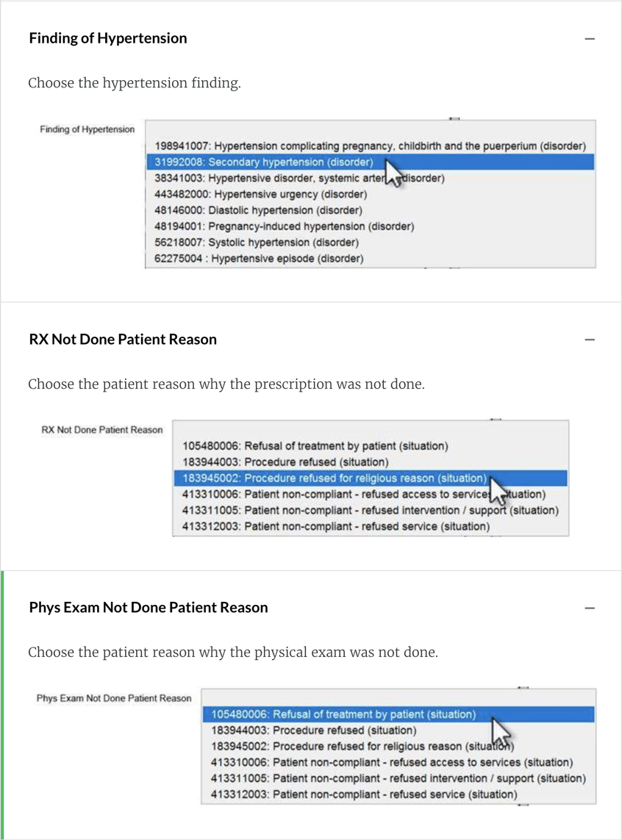Screen dimensions: 622x840
Task: Select Diastolic hypertension (disorder) item
Action: 260,210
